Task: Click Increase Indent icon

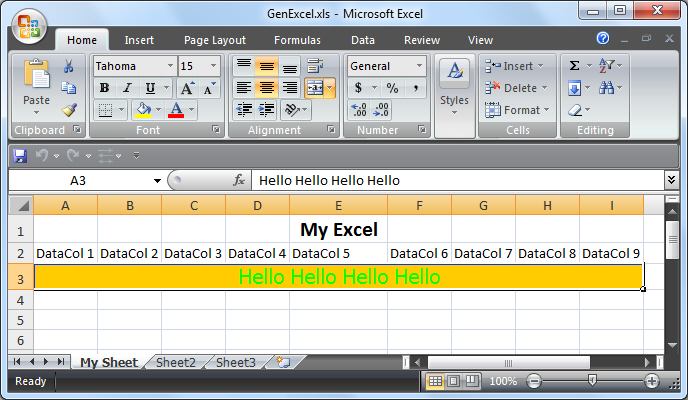Action: (x=267, y=110)
